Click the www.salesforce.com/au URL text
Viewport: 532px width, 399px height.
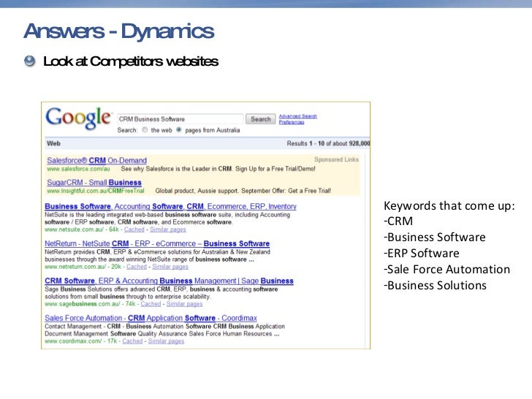pos(78,169)
